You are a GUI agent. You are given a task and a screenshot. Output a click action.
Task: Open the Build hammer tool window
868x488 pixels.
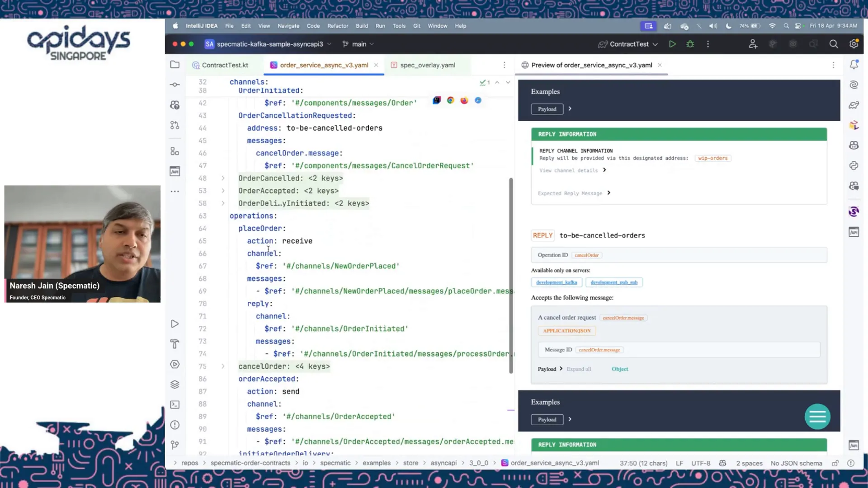click(x=175, y=344)
